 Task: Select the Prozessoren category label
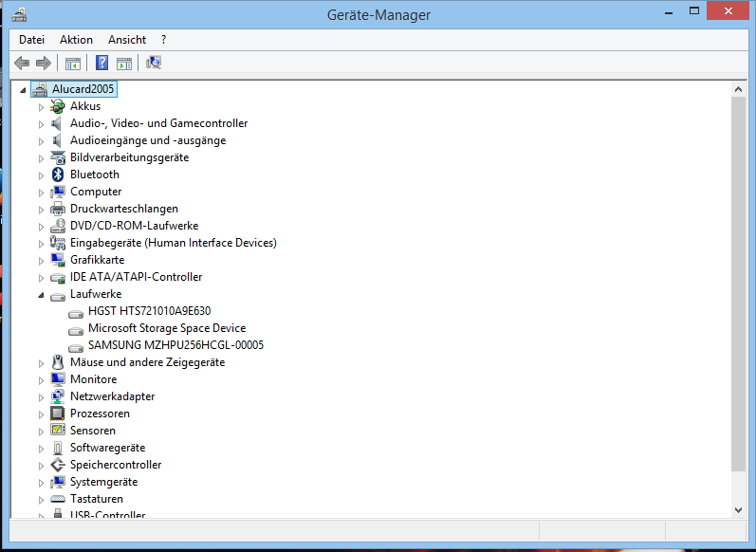(x=100, y=414)
